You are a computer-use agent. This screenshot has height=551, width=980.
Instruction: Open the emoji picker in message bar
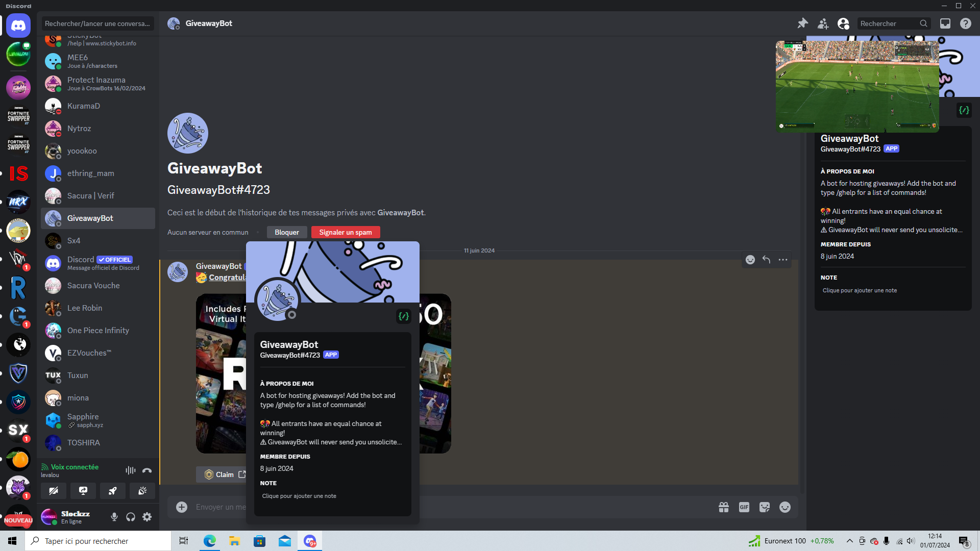785,507
